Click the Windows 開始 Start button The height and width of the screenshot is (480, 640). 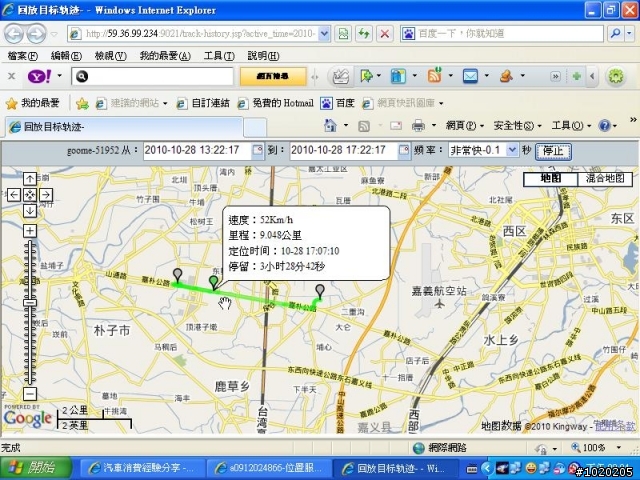pyautogui.click(x=36, y=468)
